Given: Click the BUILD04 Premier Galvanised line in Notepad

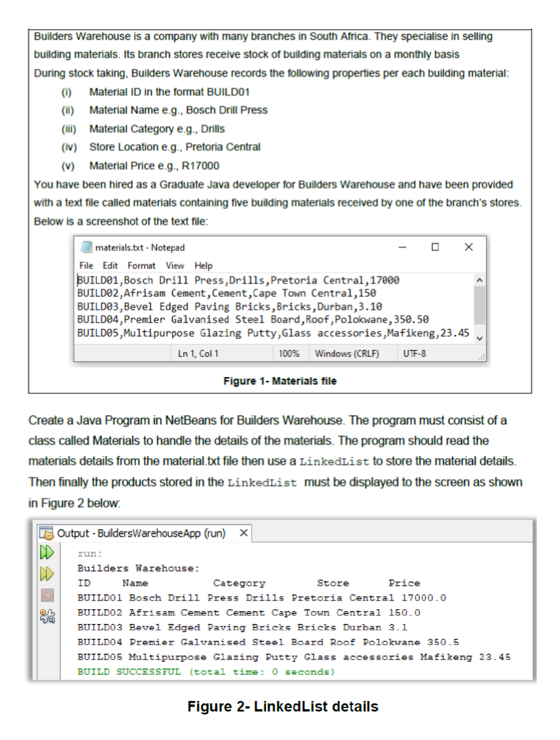Looking at the screenshot, I should (x=253, y=319).
